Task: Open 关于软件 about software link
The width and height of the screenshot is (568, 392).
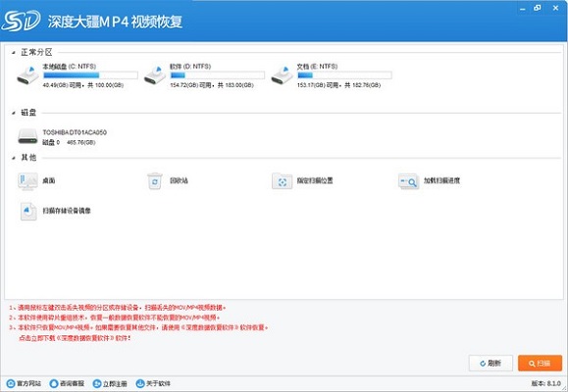Action: pyautogui.click(x=153, y=383)
